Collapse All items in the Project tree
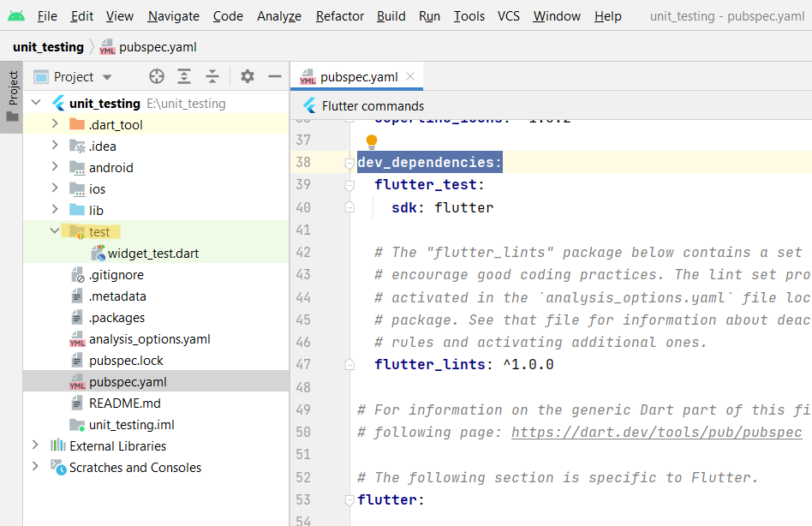The image size is (812, 526). (212, 76)
